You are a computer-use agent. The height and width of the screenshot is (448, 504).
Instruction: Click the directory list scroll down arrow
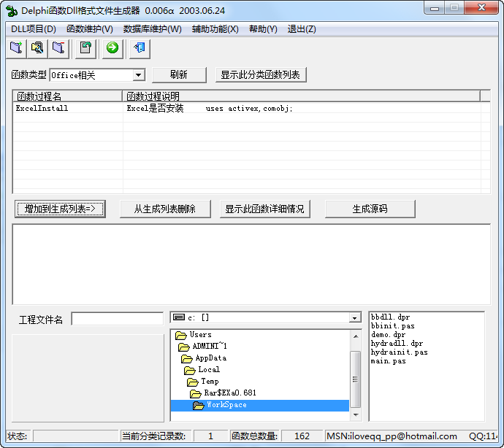point(356,416)
